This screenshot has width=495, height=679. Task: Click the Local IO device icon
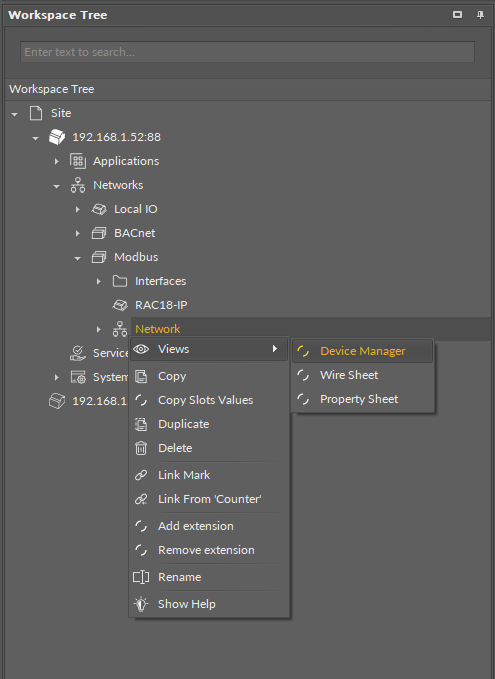pyautogui.click(x=99, y=209)
